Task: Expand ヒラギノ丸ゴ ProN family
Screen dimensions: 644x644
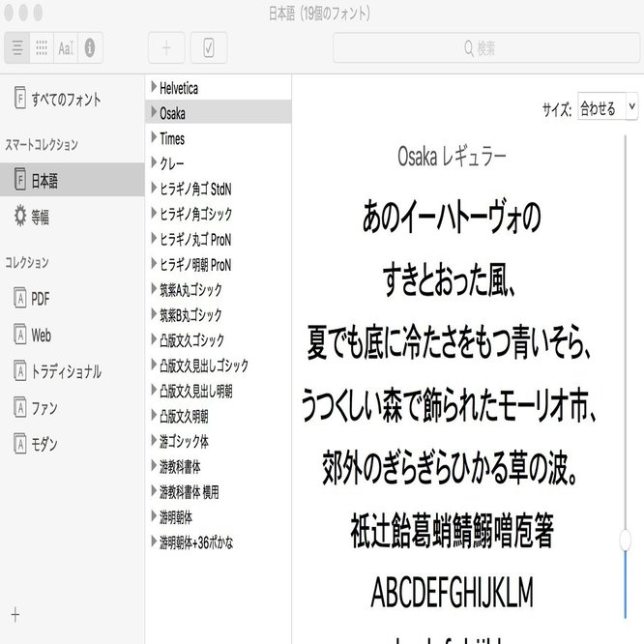Action: coord(154,238)
